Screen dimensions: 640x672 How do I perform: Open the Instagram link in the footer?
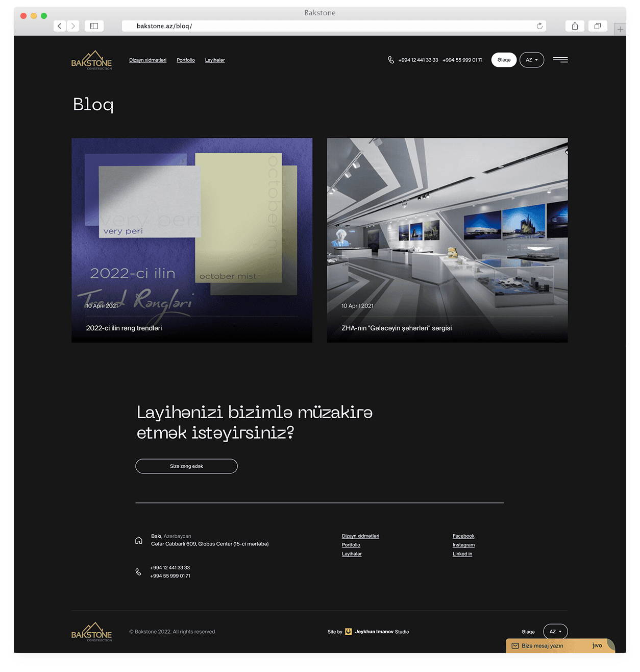pos(463,545)
